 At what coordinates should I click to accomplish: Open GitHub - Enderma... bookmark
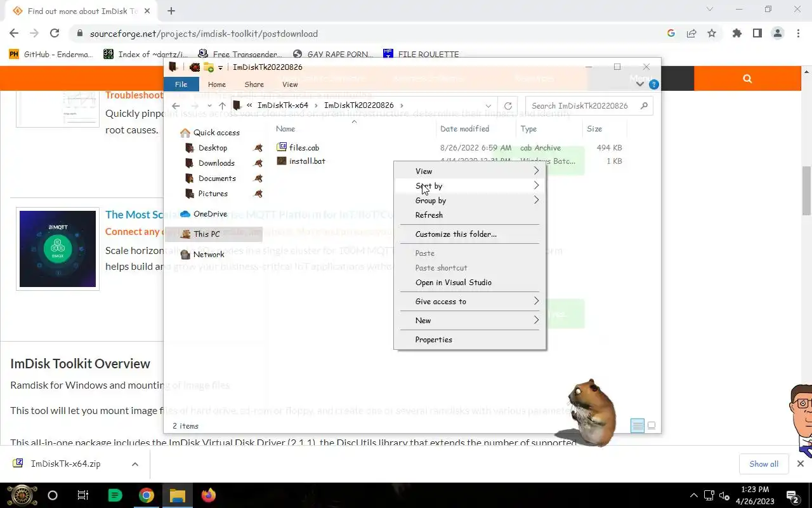51,54
